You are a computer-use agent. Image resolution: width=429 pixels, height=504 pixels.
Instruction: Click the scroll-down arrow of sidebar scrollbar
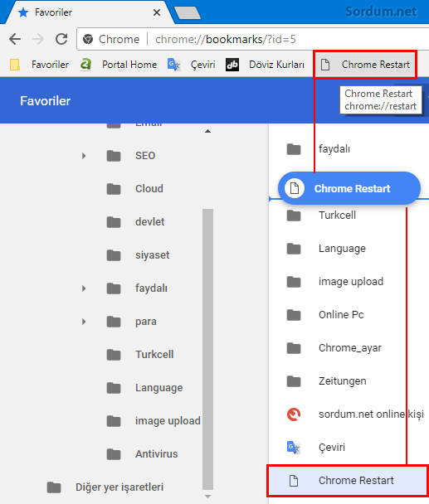tap(208, 497)
